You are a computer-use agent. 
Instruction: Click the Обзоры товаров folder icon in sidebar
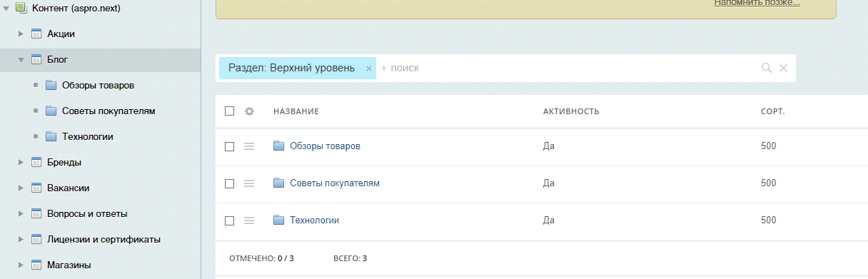click(x=51, y=85)
